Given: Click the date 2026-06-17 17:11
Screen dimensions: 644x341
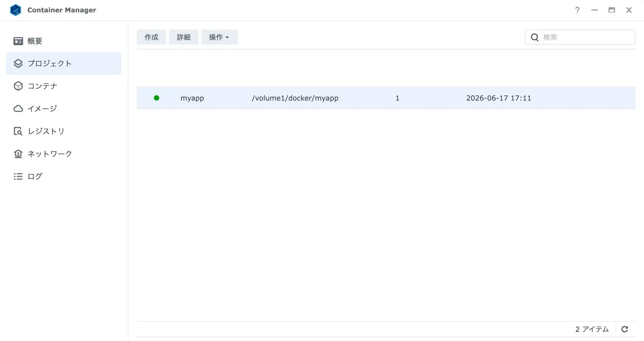Looking at the screenshot, I should pyautogui.click(x=499, y=98).
